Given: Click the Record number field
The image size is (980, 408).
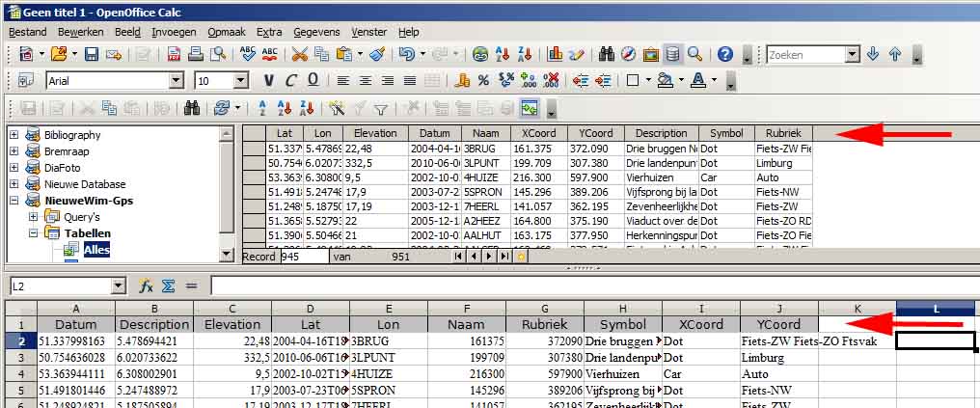Looking at the screenshot, I should pyautogui.click(x=305, y=257).
